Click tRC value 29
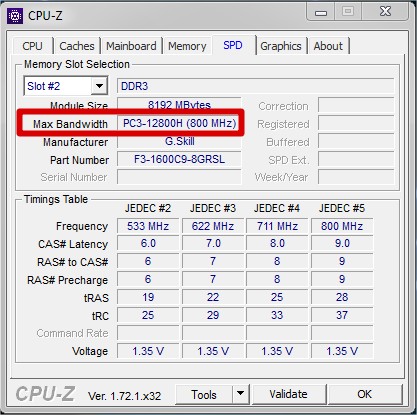Screen dimensions: 417x415 point(213,315)
